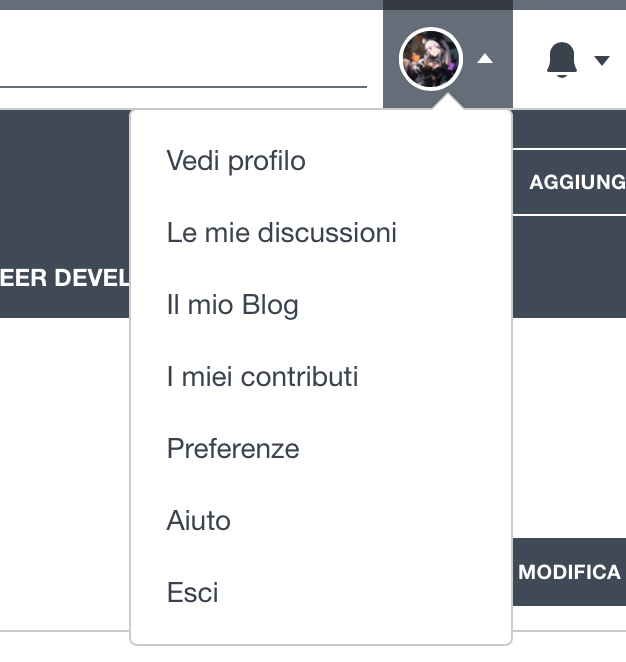Click the user avatar picture
The height and width of the screenshot is (662, 626).
coord(431,59)
